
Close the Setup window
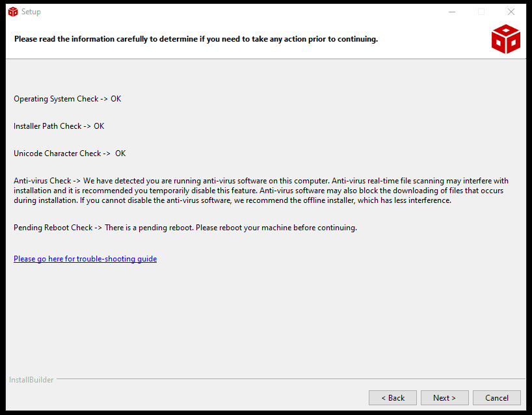pyautogui.click(x=511, y=12)
